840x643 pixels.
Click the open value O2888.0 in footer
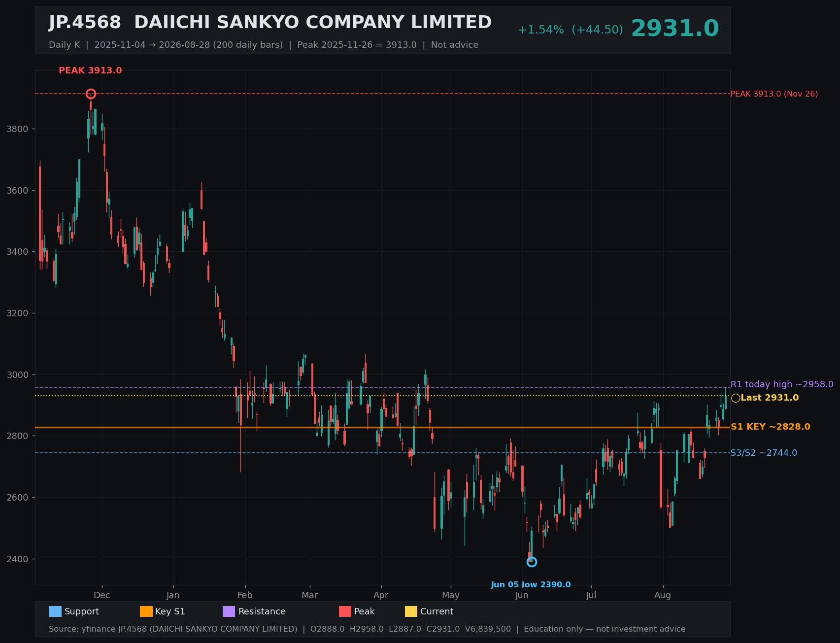327,629
